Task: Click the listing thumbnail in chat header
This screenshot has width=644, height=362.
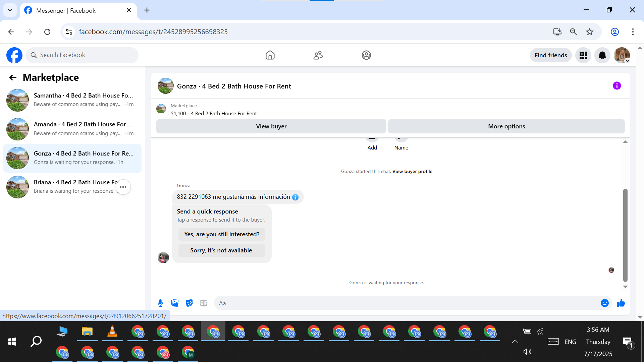Action: pyautogui.click(x=166, y=86)
